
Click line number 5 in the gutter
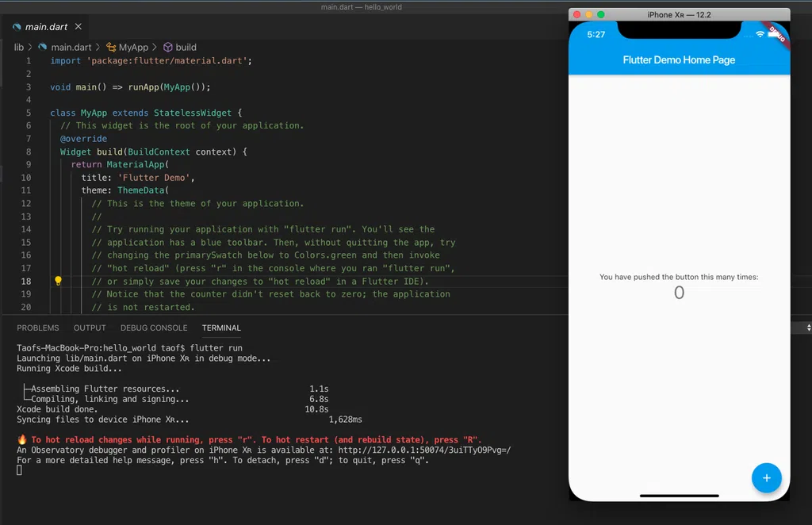tap(29, 113)
